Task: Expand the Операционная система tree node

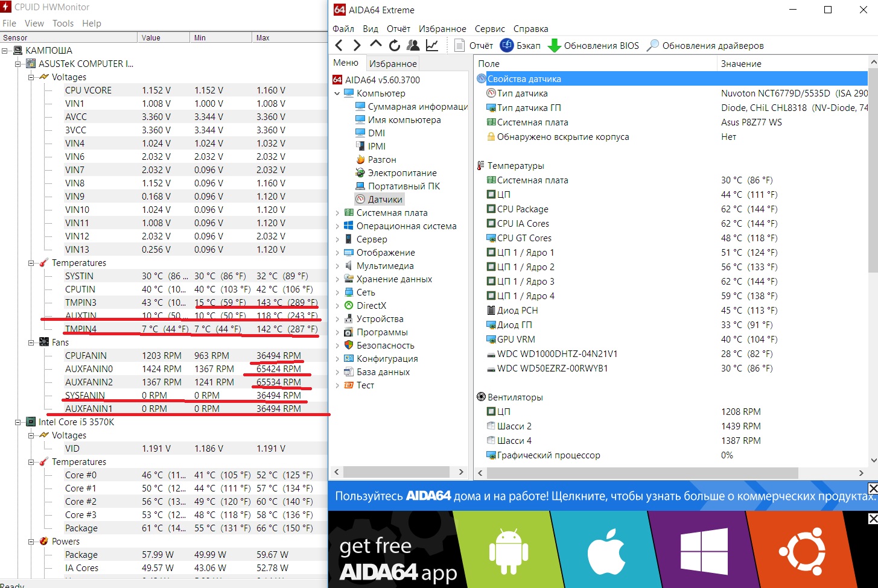Action: point(337,226)
